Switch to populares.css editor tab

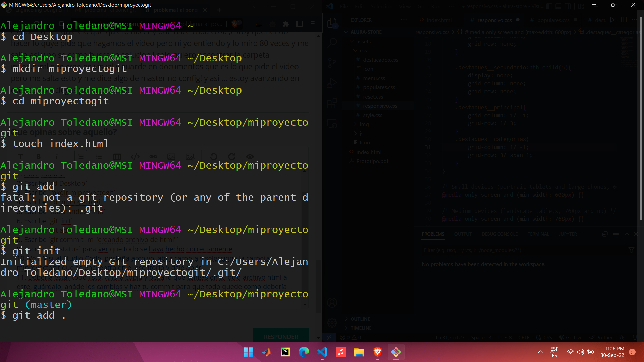coord(553,20)
